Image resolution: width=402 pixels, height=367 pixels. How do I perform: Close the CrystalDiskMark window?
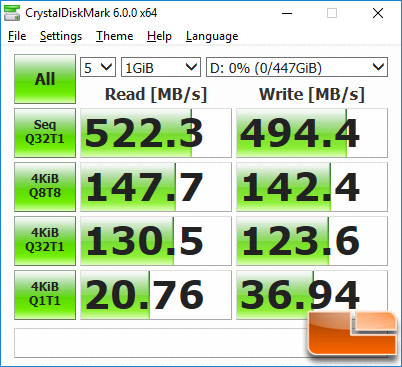click(378, 13)
